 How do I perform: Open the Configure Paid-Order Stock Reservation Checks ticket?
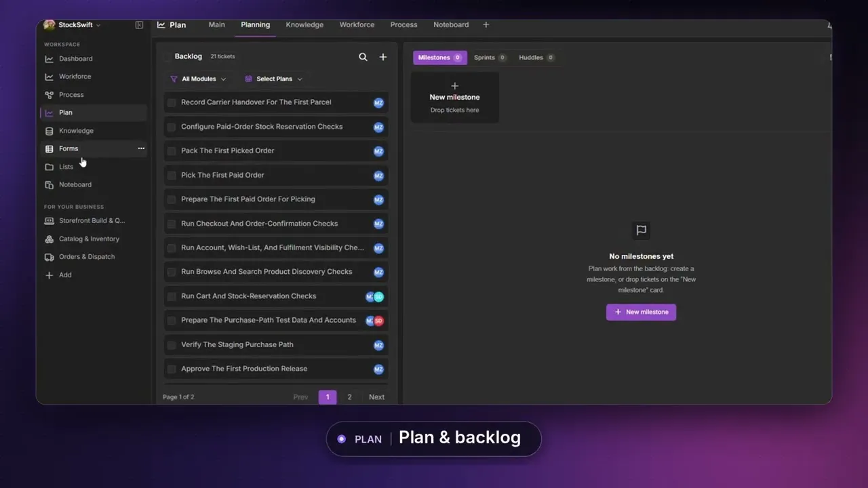point(276,127)
